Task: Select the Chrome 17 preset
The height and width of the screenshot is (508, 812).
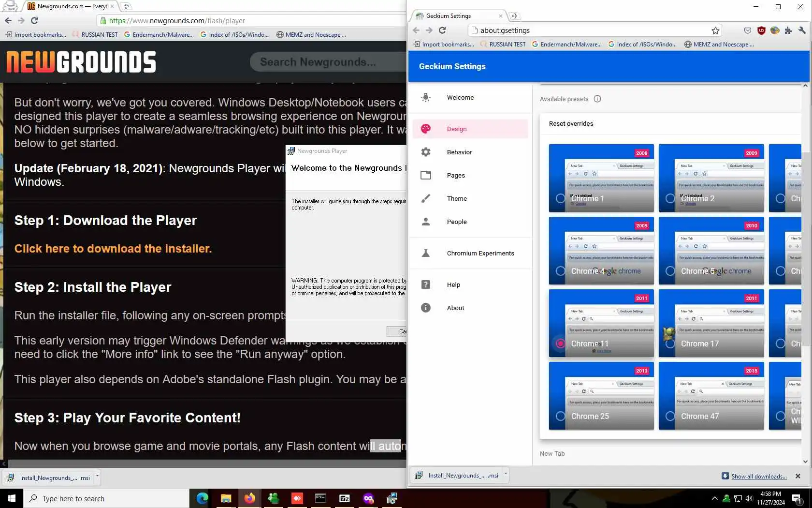Action: 711,323
